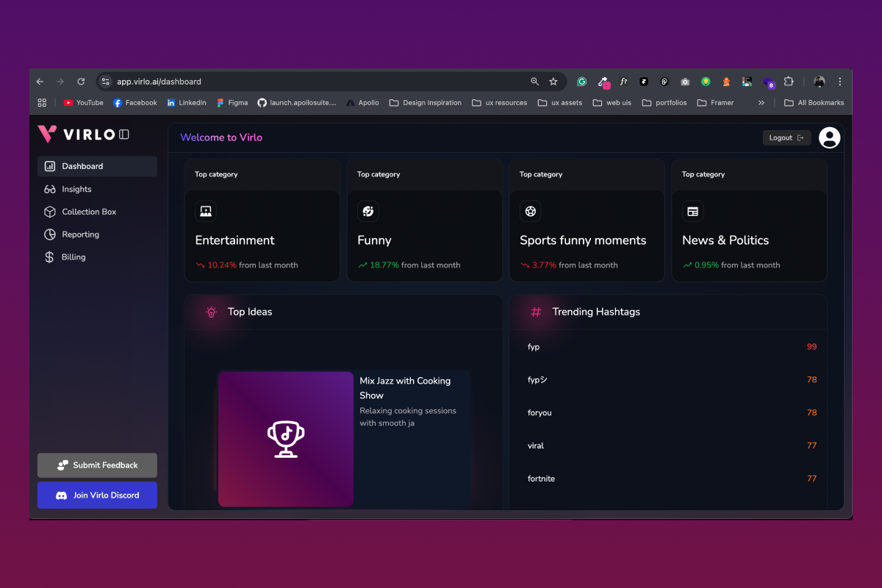Image resolution: width=882 pixels, height=588 pixels.
Task: Click the News & Politics newspaper icon
Action: coord(692,211)
